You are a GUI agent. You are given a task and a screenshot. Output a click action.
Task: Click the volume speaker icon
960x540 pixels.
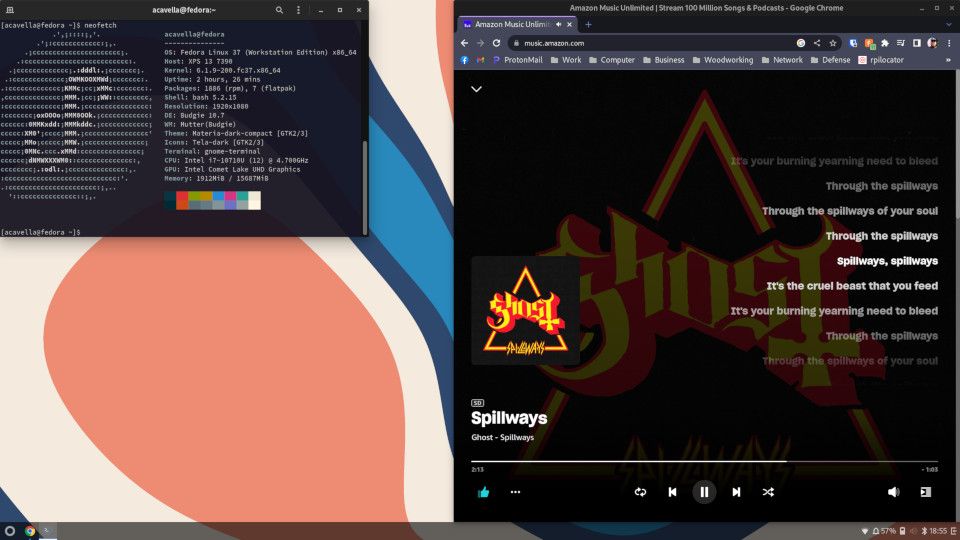894,492
